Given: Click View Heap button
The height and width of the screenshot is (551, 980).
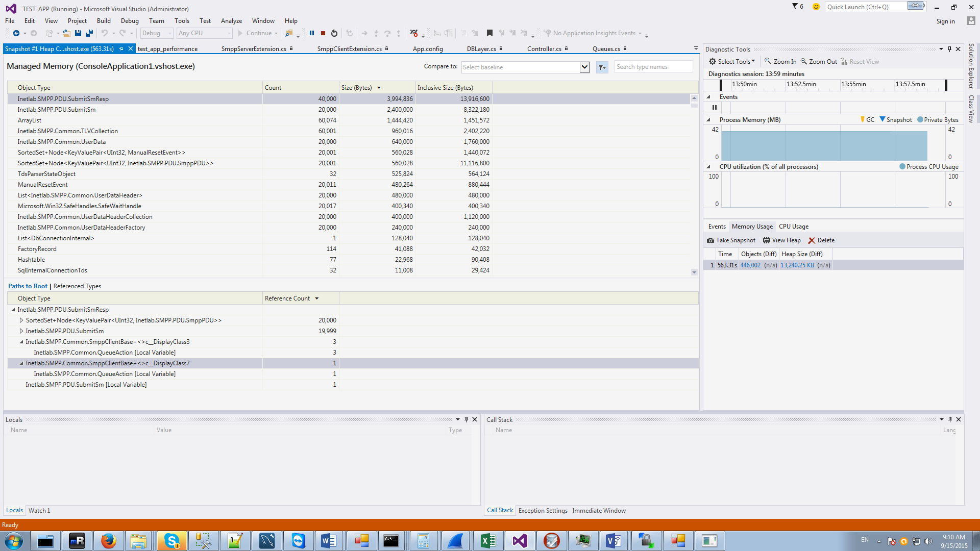Looking at the screenshot, I should pos(782,240).
